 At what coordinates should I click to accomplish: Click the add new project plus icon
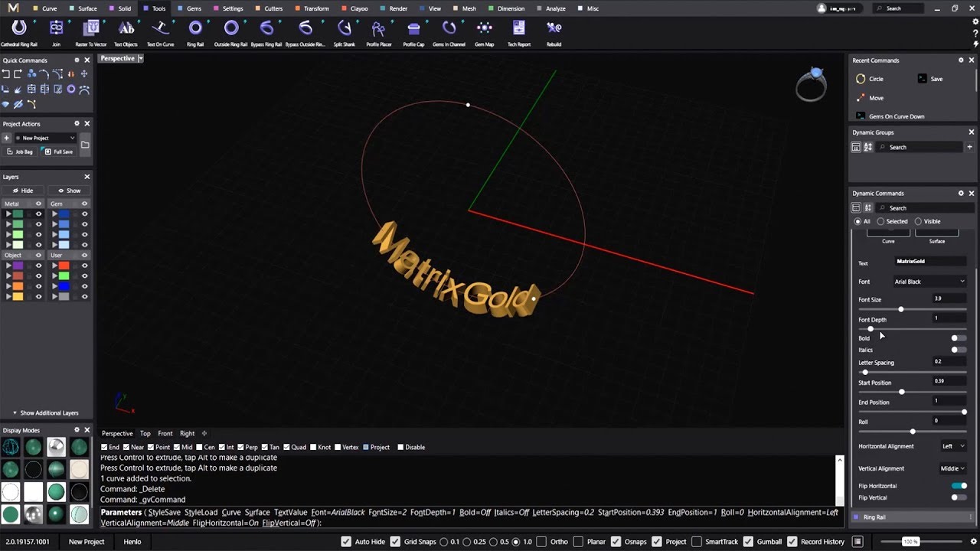tap(6, 138)
